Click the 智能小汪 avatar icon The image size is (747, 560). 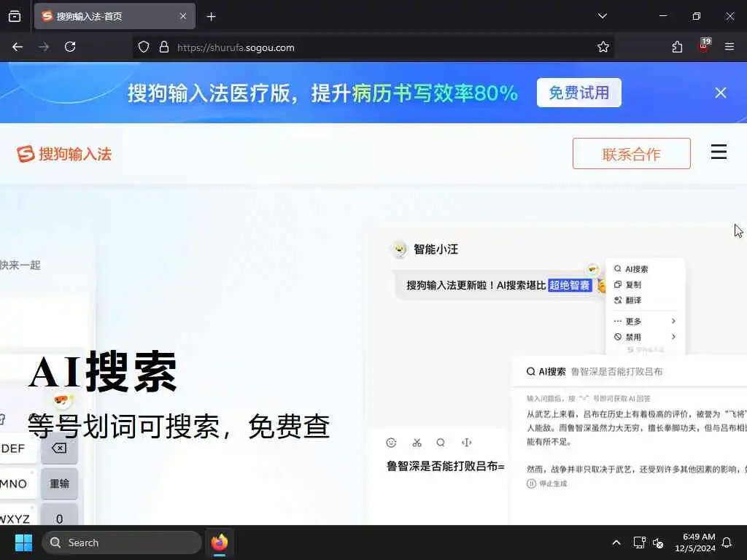pos(399,249)
